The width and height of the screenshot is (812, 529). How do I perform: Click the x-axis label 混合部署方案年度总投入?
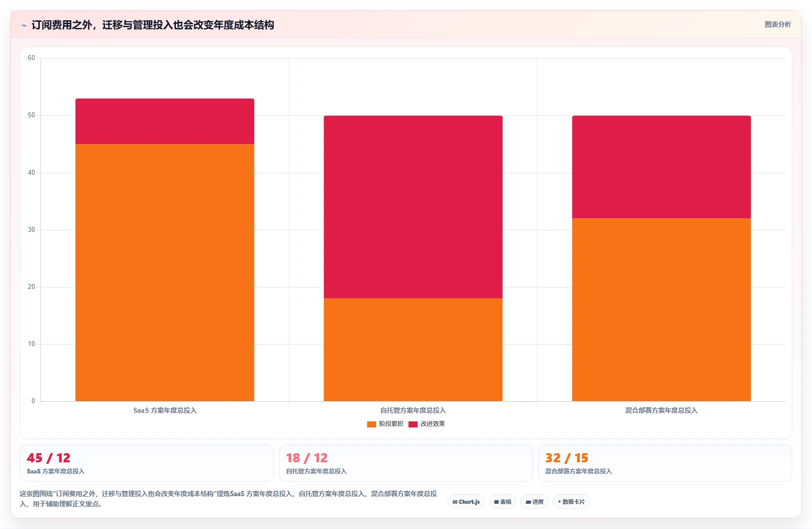(x=661, y=410)
